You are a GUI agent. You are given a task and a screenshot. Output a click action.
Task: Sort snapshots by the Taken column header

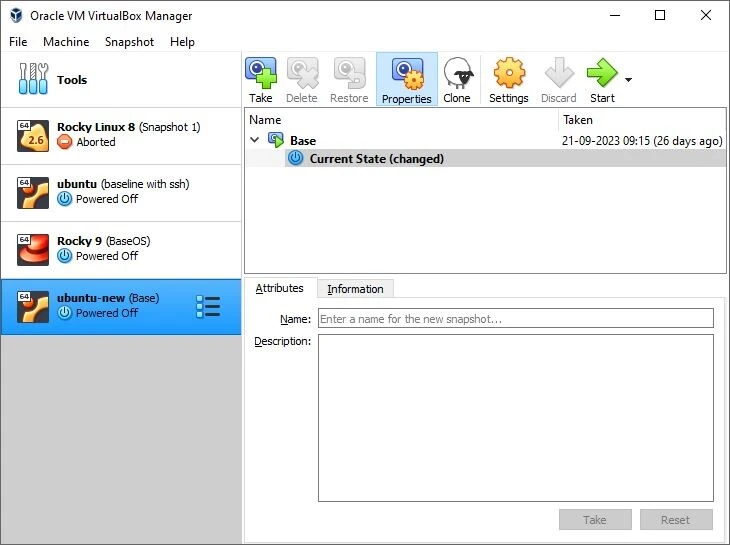640,120
